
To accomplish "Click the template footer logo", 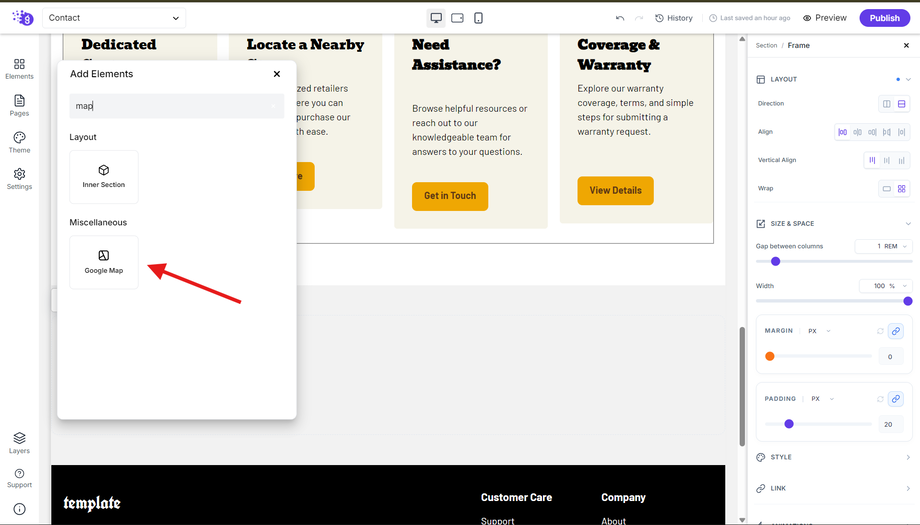I will pos(92,503).
